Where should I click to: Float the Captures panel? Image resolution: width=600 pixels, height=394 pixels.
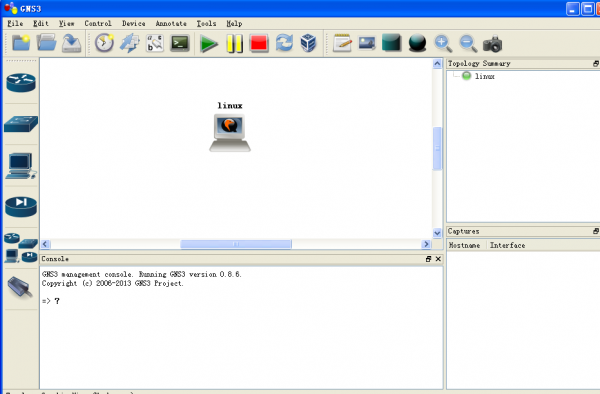coord(596,231)
